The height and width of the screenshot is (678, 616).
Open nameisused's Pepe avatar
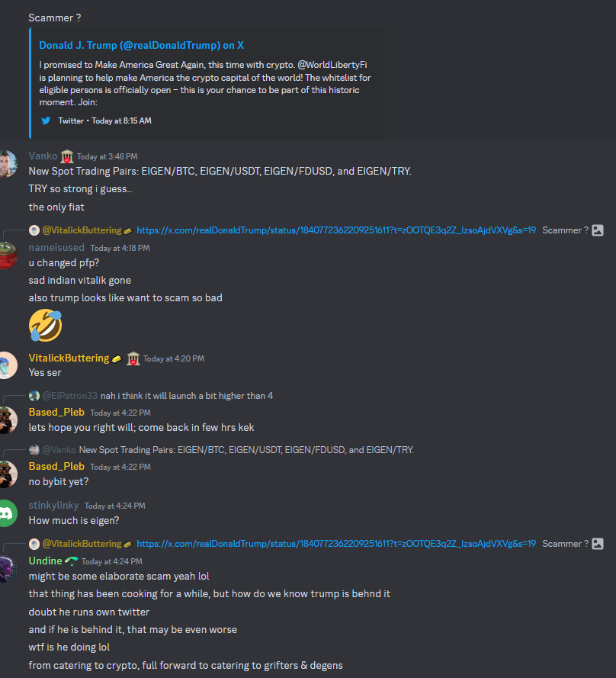tap(8, 255)
